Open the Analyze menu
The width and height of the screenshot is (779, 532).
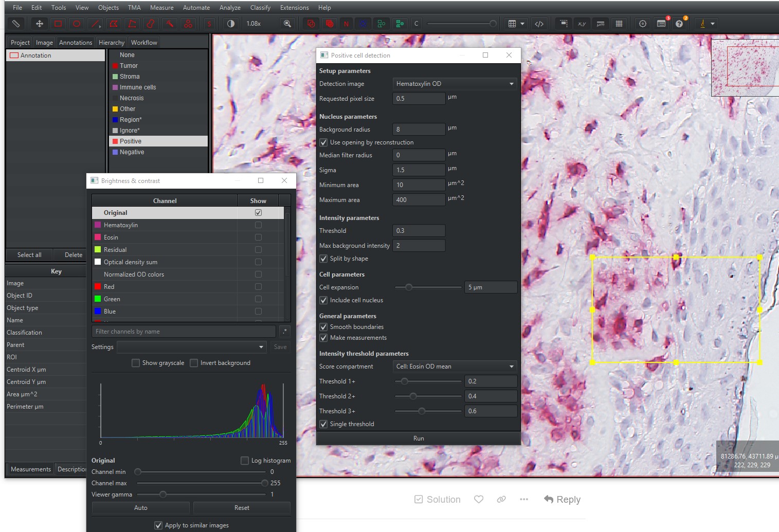coord(230,8)
